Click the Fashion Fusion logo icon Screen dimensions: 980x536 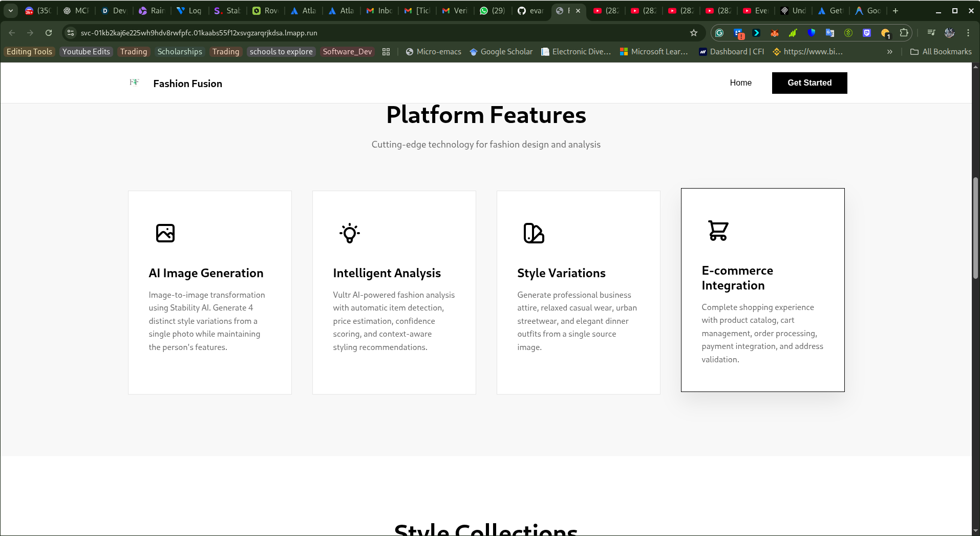[135, 83]
